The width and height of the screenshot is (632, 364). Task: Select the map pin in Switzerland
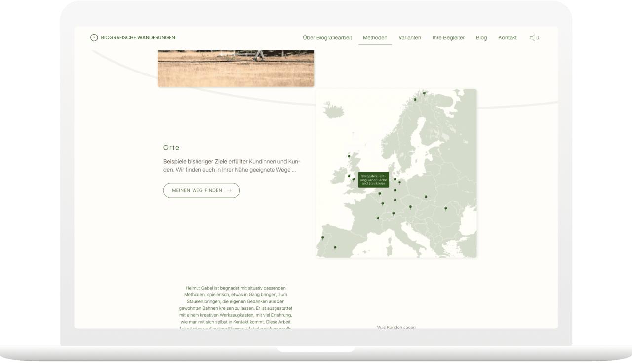click(x=393, y=213)
